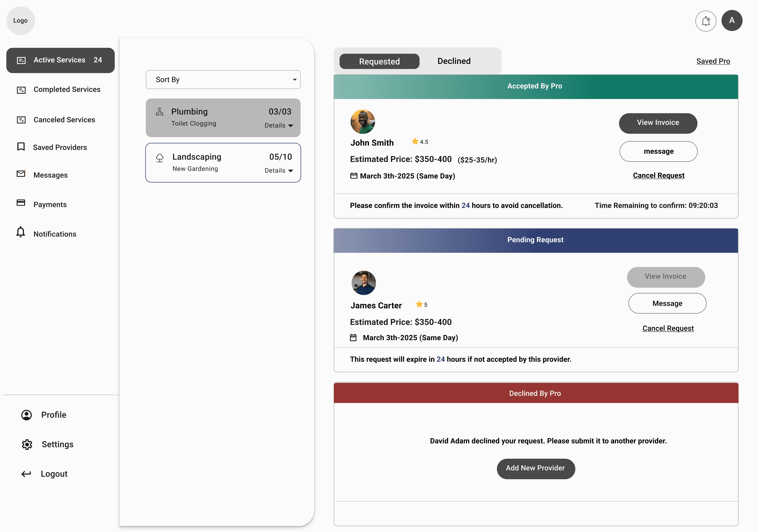Open Canceled Services in sidebar

point(64,120)
